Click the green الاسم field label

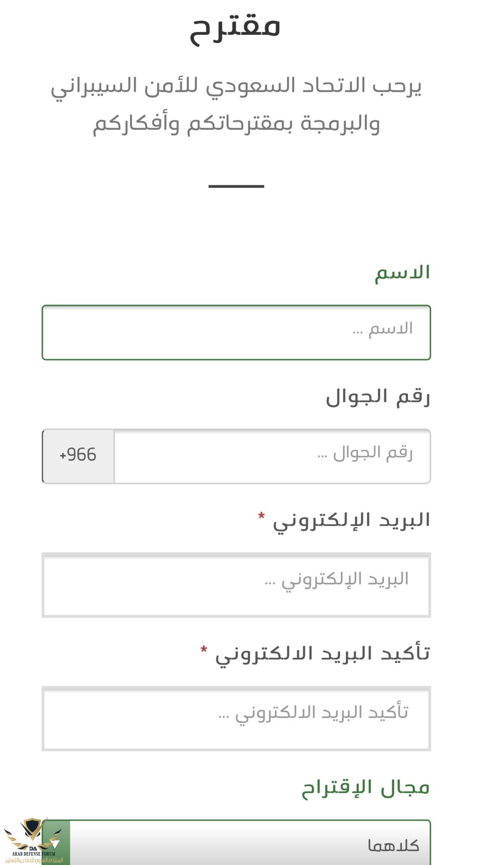coord(402,273)
